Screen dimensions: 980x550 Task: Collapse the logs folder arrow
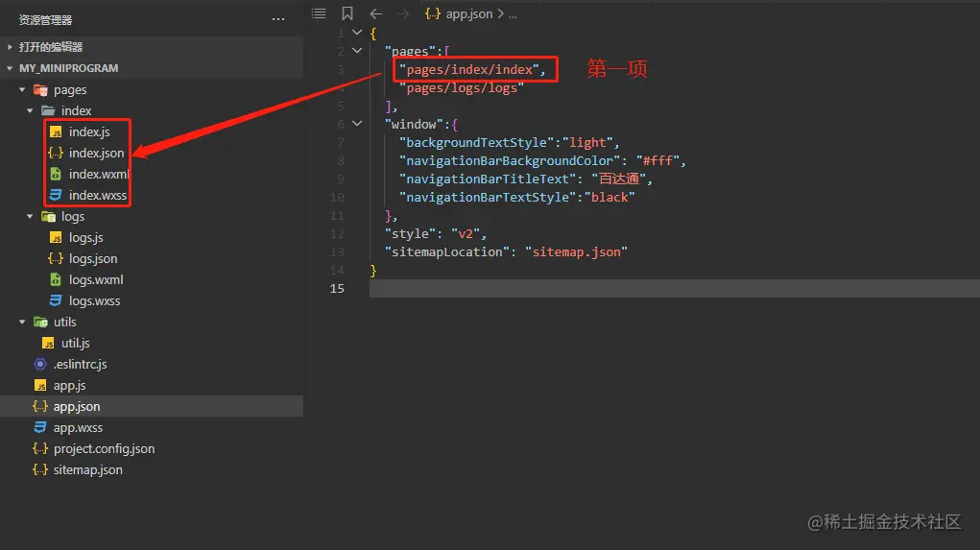30,216
